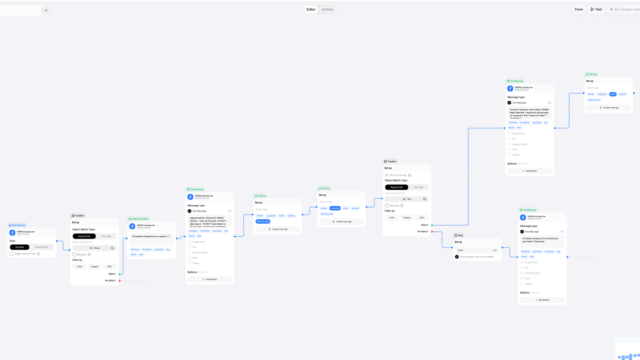Tick Reversed checkbox in the Yes condition
Image resolution: width=640 pixels, height=360 pixels.
(x=387, y=206)
